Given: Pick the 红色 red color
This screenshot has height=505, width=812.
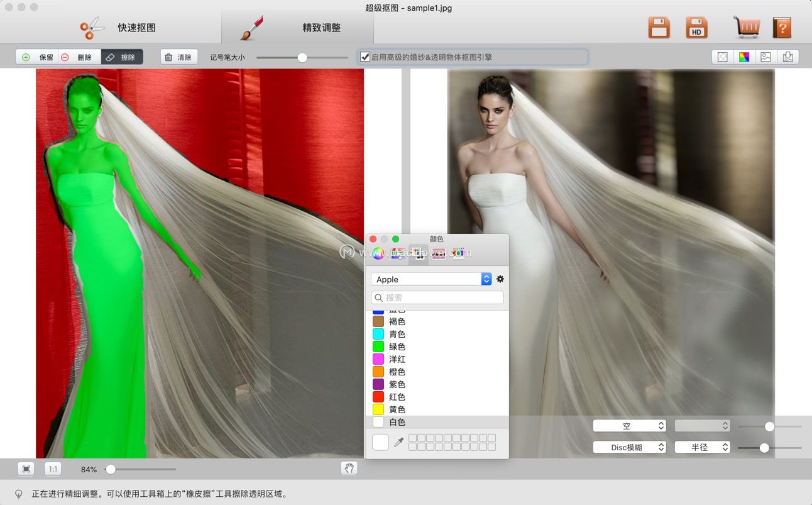Looking at the screenshot, I should tap(437, 397).
